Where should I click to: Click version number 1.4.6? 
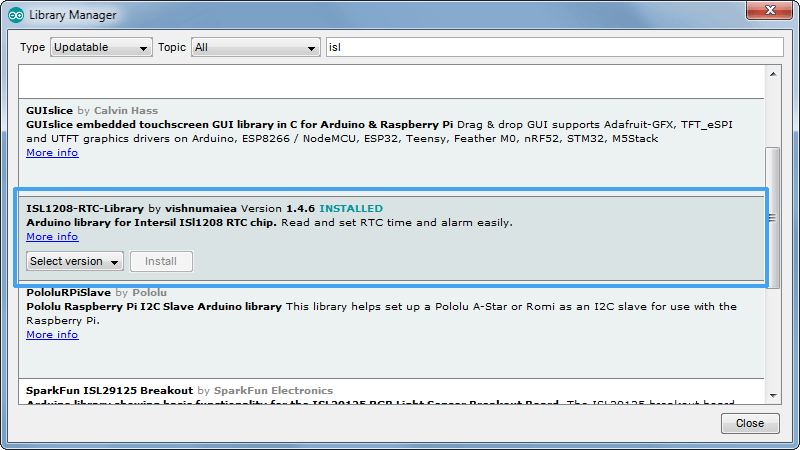(300, 209)
